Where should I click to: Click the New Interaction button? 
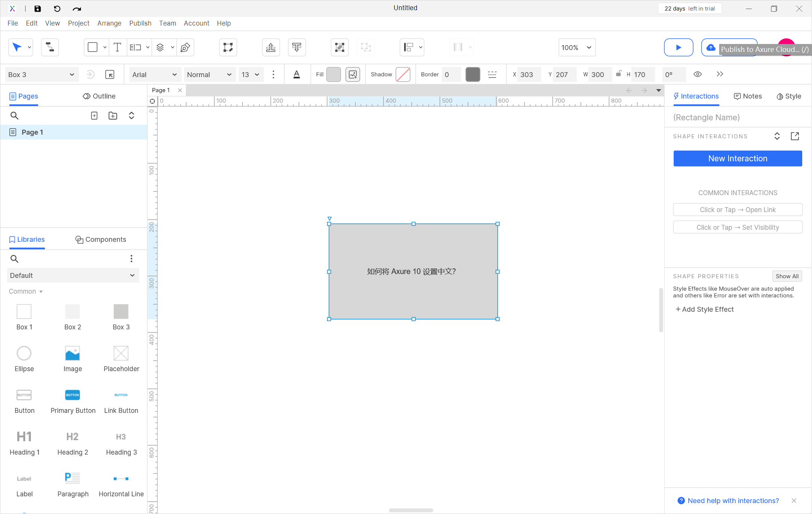tap(738, 159)
